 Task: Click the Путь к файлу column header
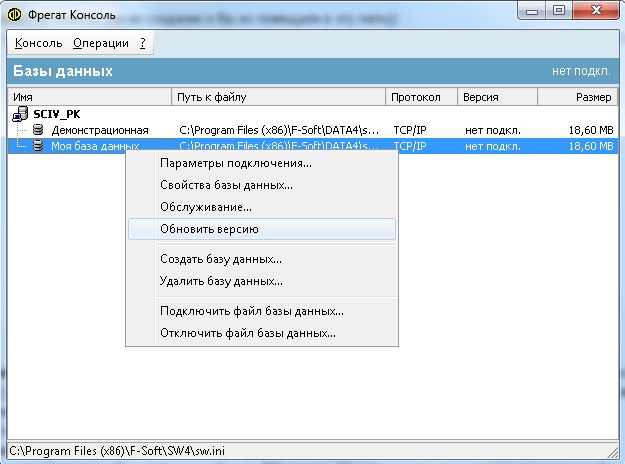(x=278, y=97)
